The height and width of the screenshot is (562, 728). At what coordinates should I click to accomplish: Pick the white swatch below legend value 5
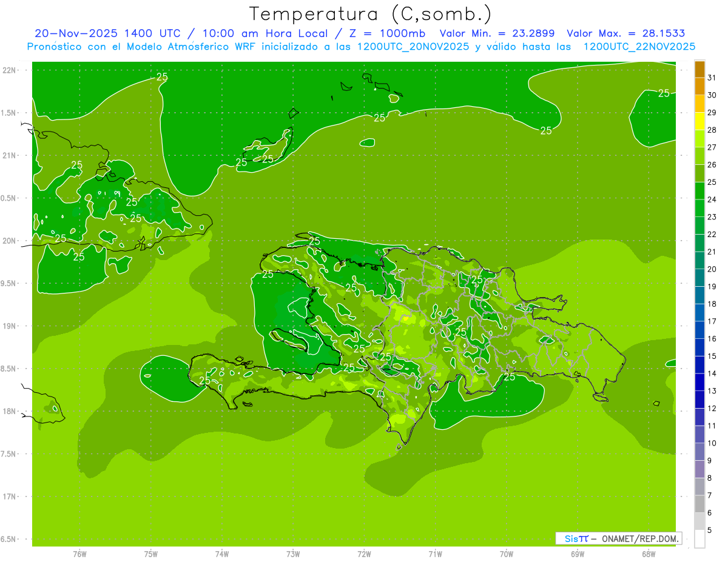(699, 539)
